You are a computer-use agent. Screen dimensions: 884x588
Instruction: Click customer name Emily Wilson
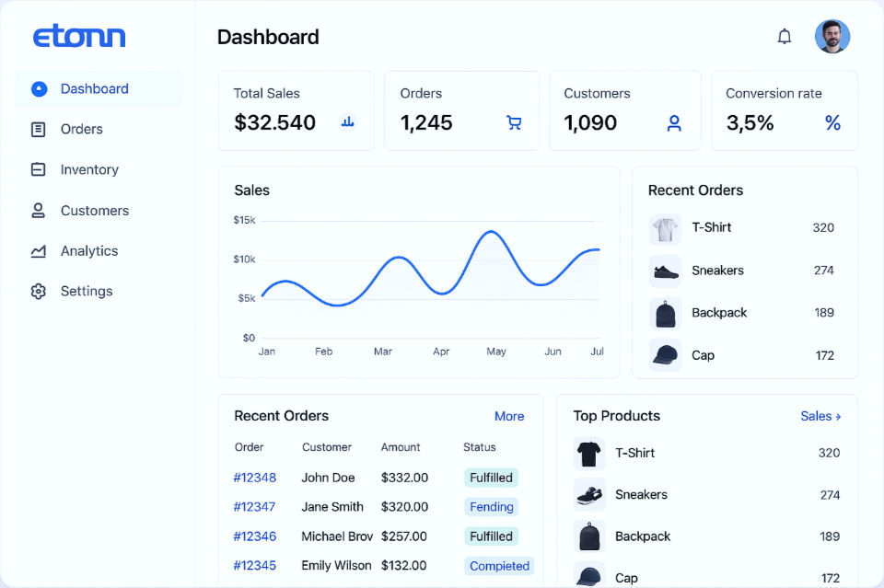click(337, 566)
